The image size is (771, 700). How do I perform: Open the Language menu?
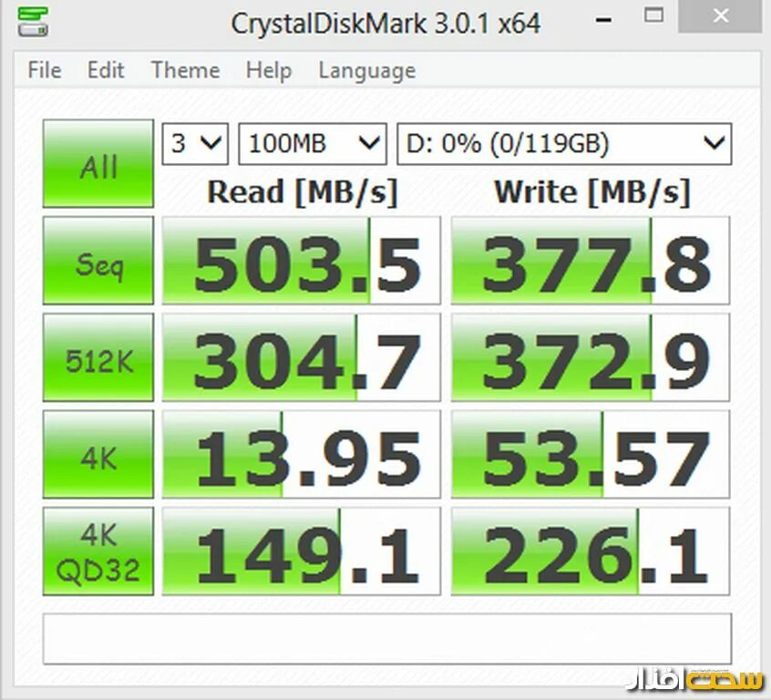tap(366, 71)
